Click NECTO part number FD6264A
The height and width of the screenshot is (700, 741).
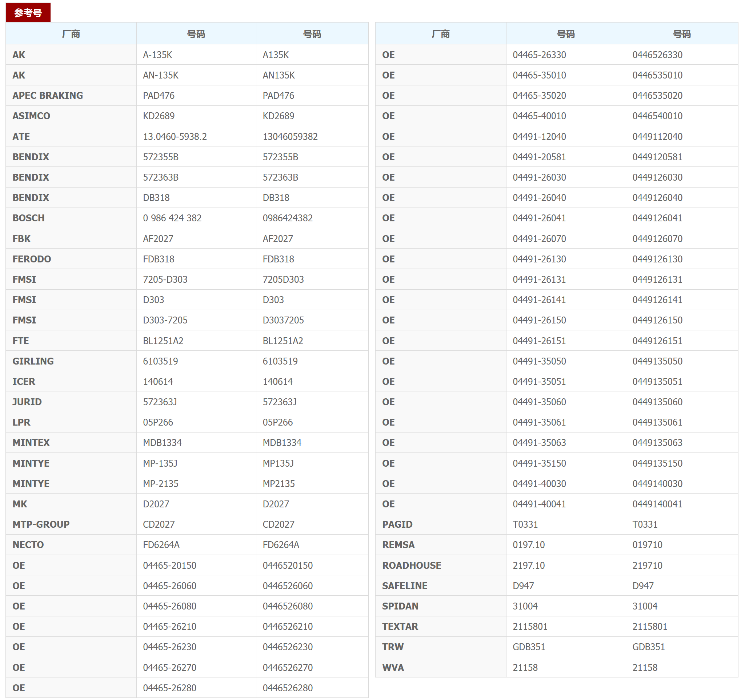click(161, 545)
